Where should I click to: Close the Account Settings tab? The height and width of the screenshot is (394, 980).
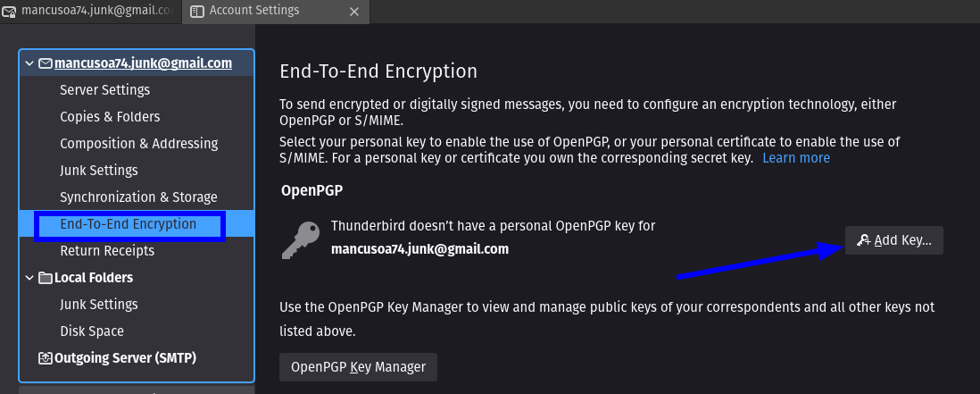tap(354, 12)
